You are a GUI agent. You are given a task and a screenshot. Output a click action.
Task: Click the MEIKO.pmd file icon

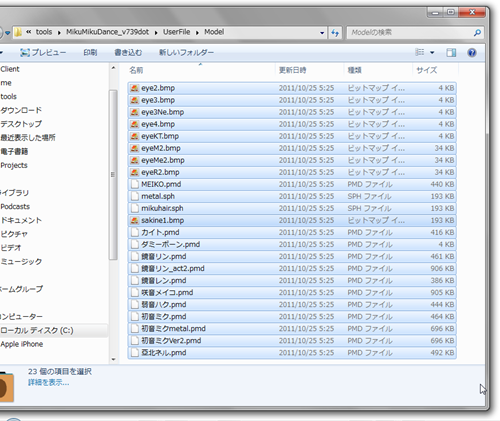click(x=134, y=184)
